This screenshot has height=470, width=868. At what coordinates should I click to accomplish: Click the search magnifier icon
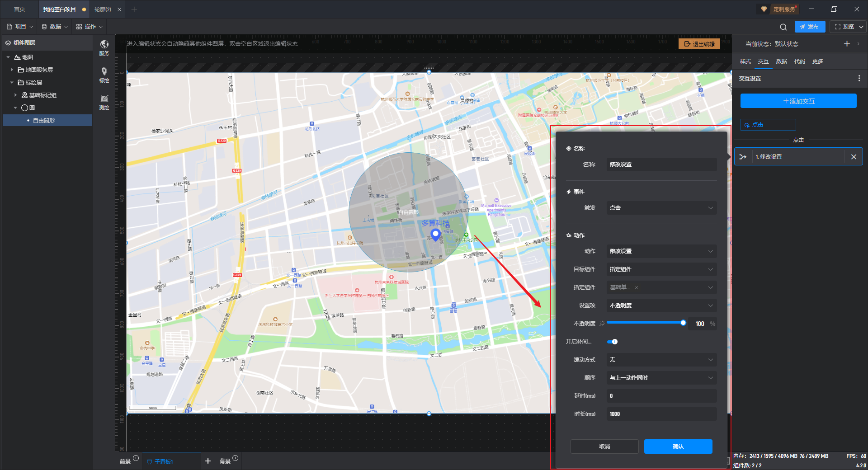click(x=783, y=27)
